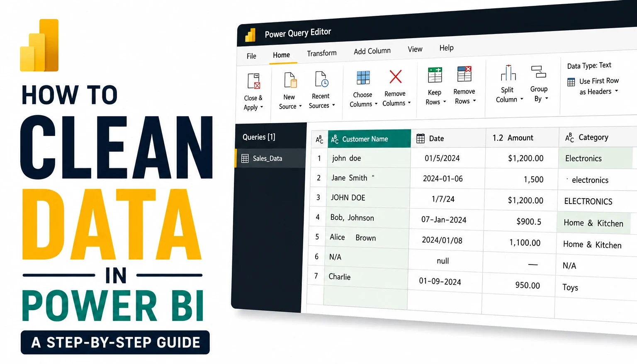Click the amount cell '$900.5'
The height and width of the screenshot is (364, 637).
(x=520, y=221)
